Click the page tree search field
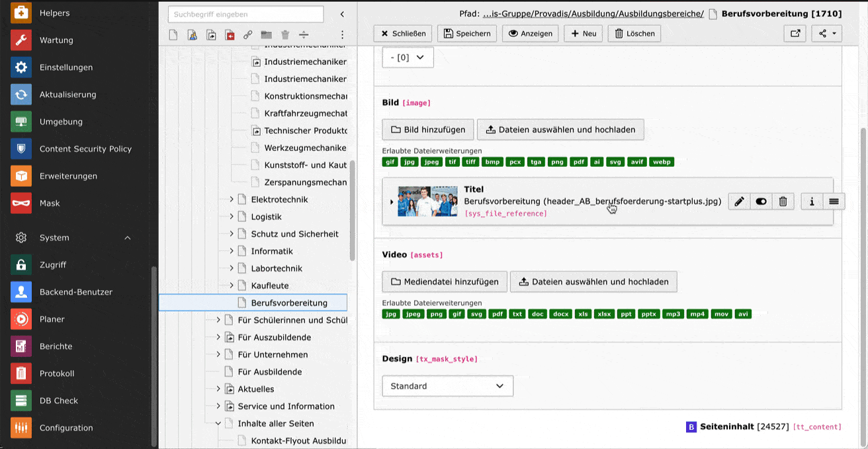This screenshot has width=868, height=449. click(245, 14)
